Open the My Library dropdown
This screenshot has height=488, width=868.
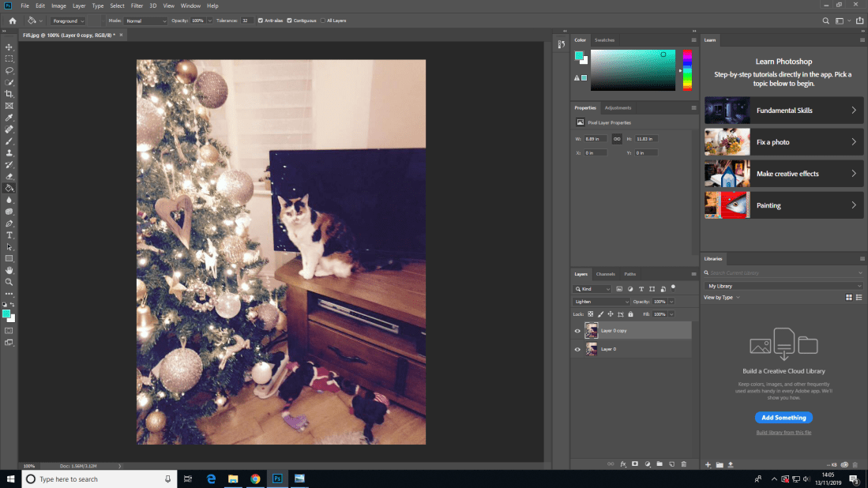coord(783,286)
